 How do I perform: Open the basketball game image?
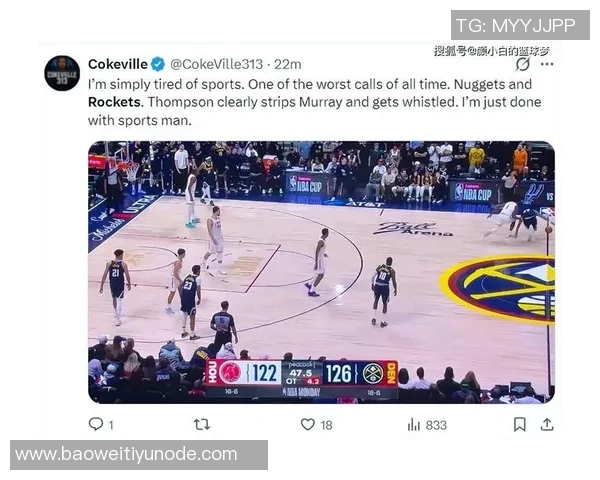(321, 272)
